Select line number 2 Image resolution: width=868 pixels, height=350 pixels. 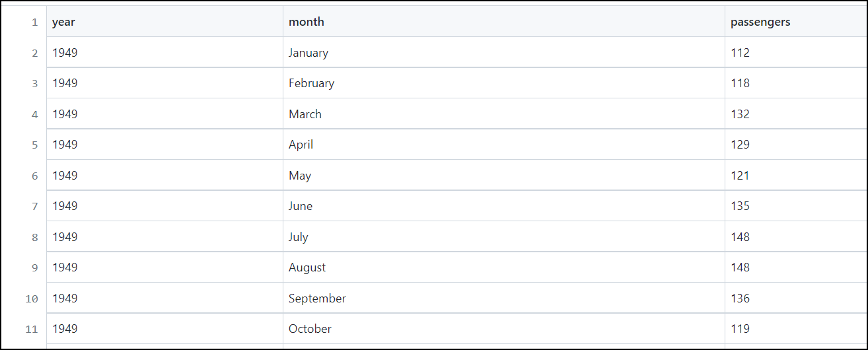(x=34, y=53)
